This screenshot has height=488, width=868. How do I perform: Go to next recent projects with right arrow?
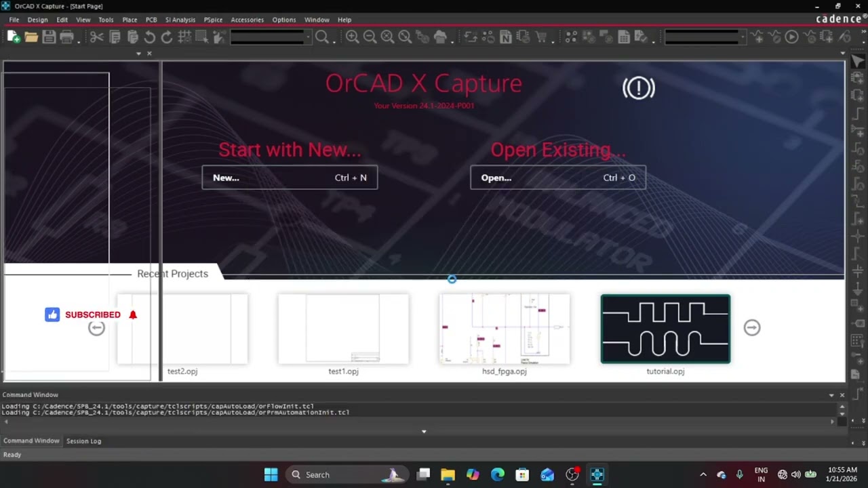pyautogui.click(x=752, y=328)
